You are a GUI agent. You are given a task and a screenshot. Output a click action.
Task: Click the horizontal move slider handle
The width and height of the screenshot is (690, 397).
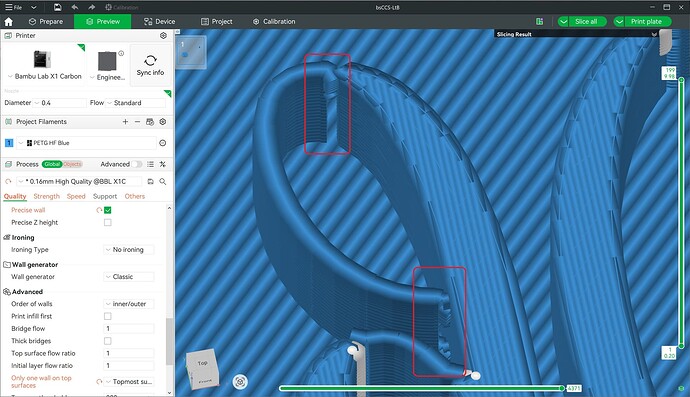pos(562,388)
